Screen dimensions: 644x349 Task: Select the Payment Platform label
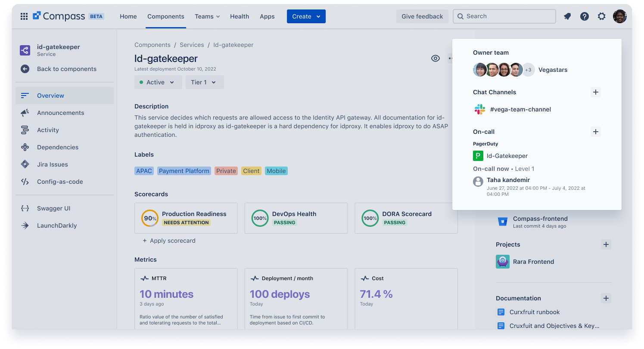click(184, 170)
